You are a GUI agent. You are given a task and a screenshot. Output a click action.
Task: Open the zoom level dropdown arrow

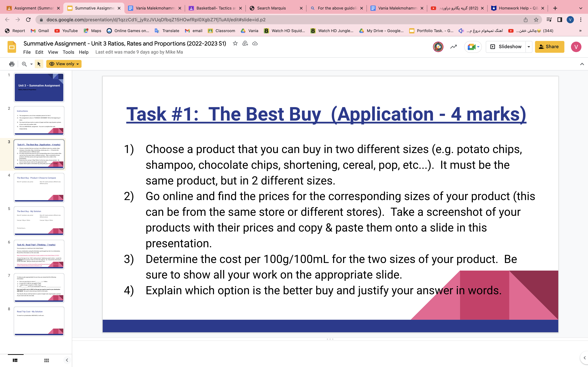coord(31,64)
